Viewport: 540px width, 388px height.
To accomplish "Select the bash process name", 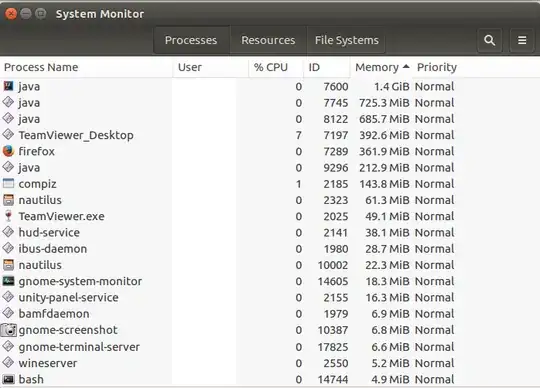I will coord(31,379).
